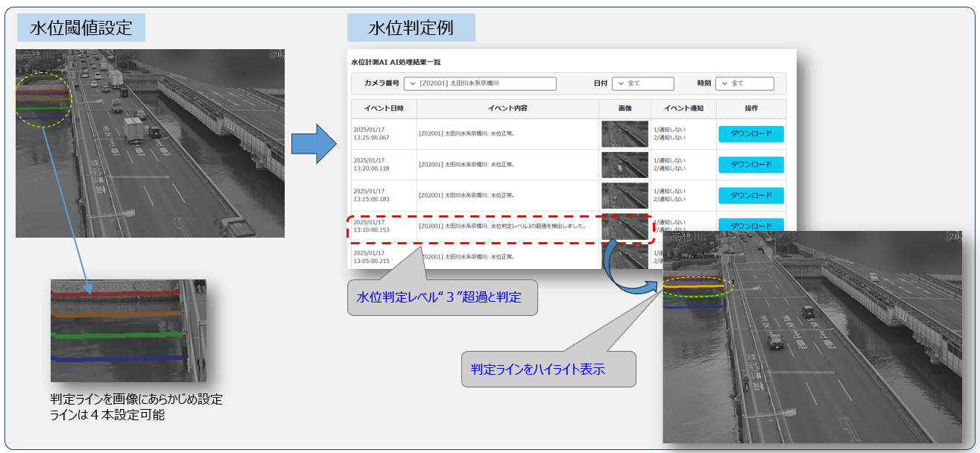Select the 水位閾値設定 section title
The image size is (980, 453).
80,28
